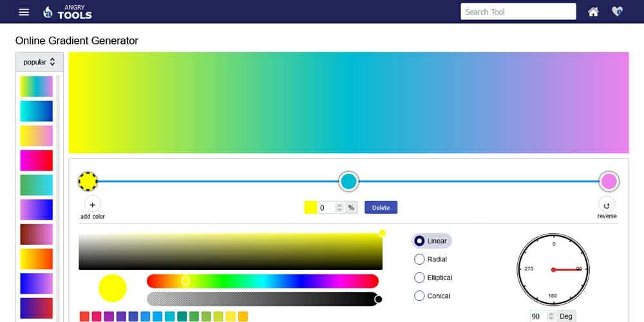Choose the green to cyan preset gradient

pos(37,185)
